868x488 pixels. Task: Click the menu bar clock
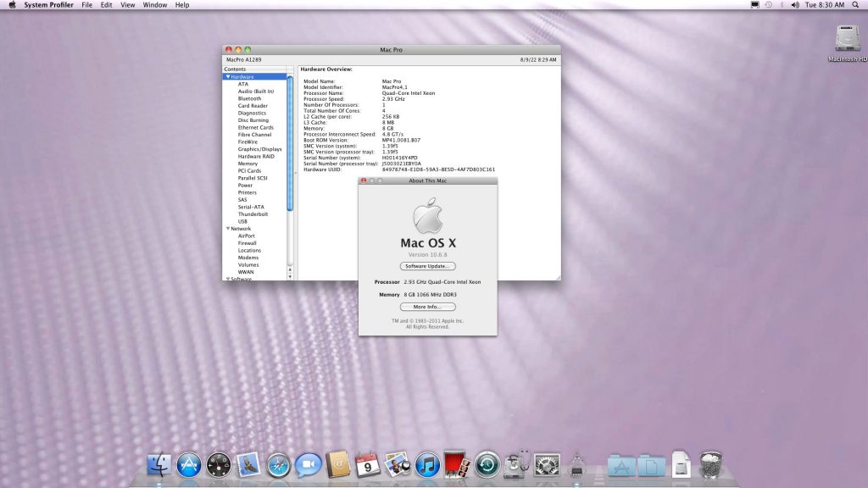(x=824, y=5)
